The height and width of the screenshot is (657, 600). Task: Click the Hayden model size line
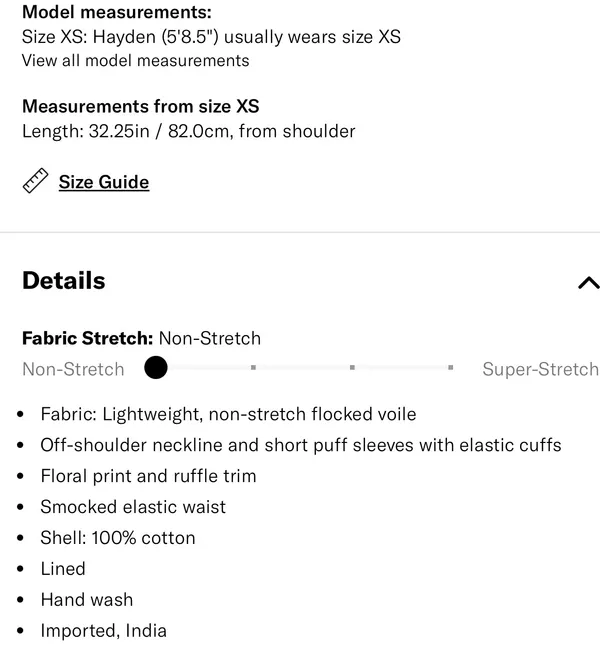click(211, 37)
